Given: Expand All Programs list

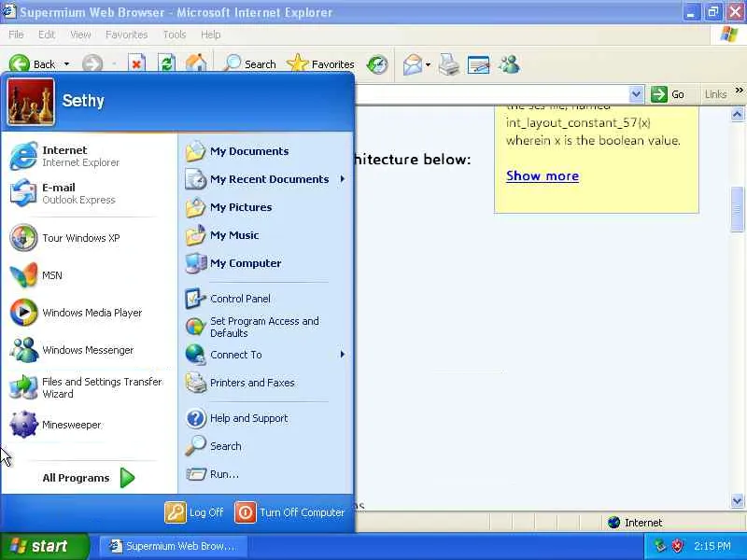Looking at the screenshot, I should [x=89, y=478].
